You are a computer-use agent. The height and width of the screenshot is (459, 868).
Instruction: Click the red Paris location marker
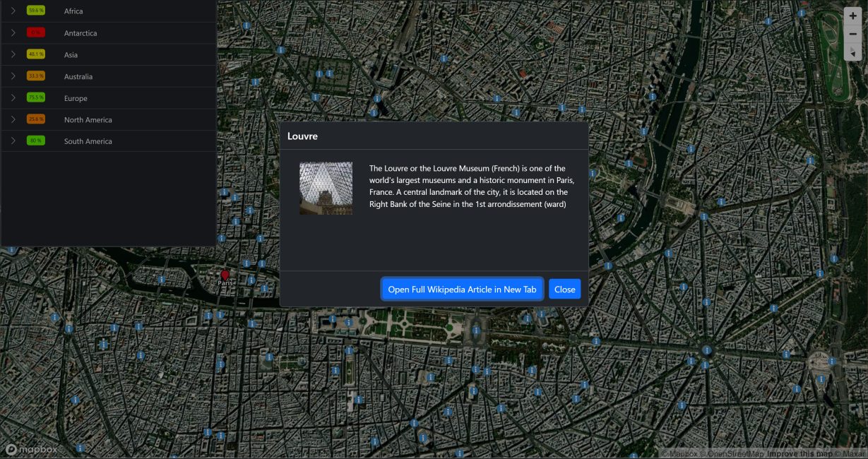tap(225, 275)
